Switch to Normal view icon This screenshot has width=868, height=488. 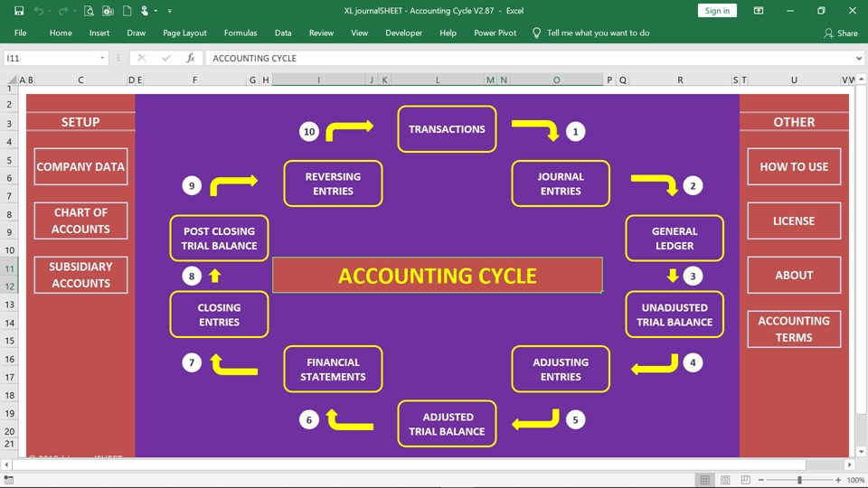pyautogui.click(x=704, y=480)
